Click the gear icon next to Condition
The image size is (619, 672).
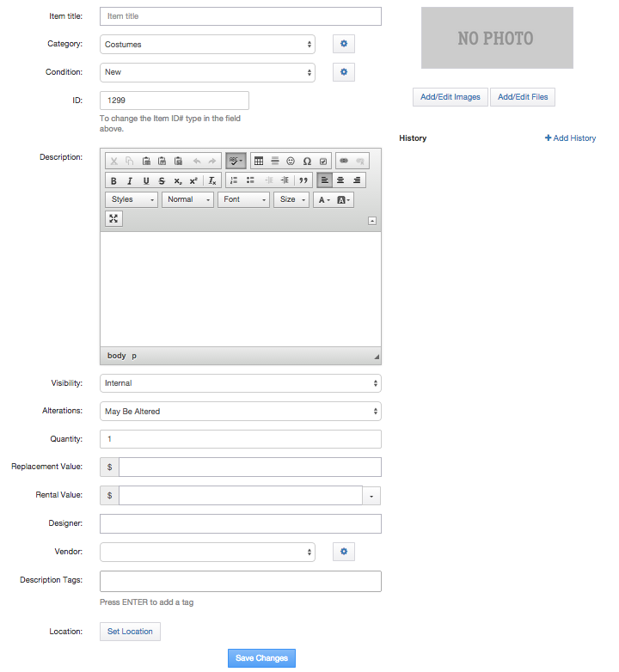(344, 72)
